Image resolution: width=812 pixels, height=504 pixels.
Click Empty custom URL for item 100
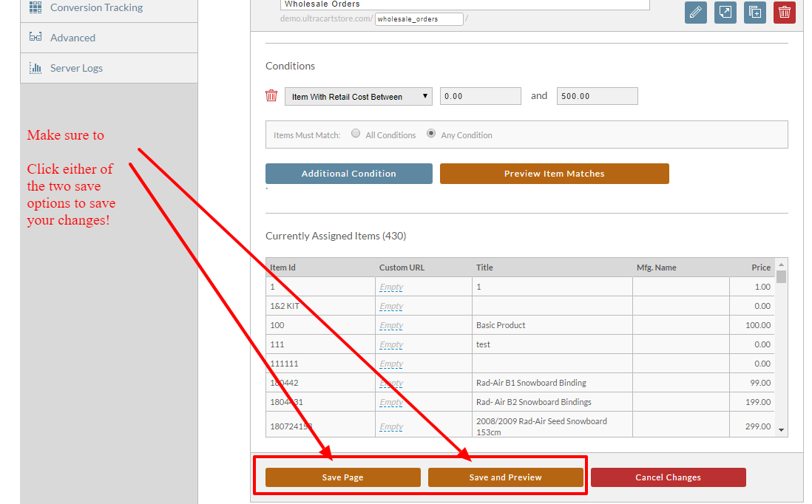click(x=391, y=325)
